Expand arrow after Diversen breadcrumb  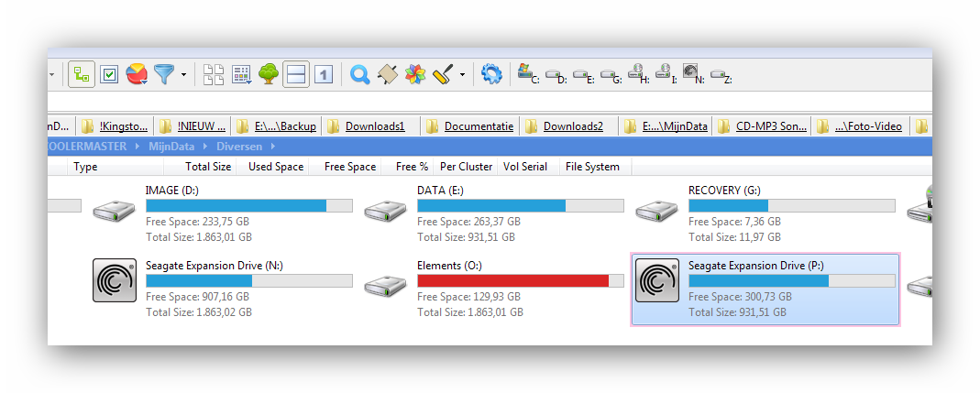pos(274,147)
